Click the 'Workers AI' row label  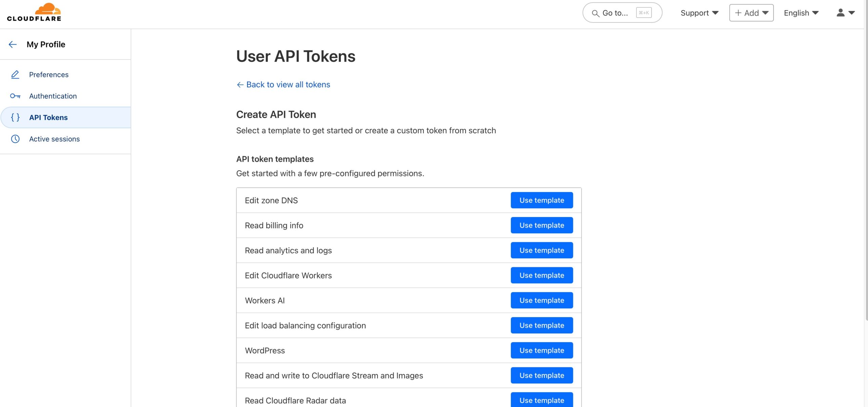265,301
